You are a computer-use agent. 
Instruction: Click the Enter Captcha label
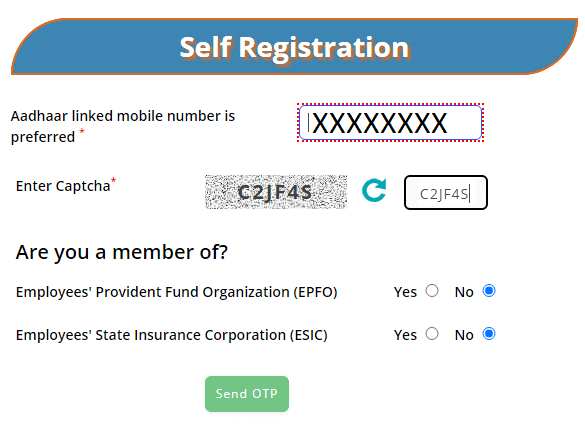(63, 186)
